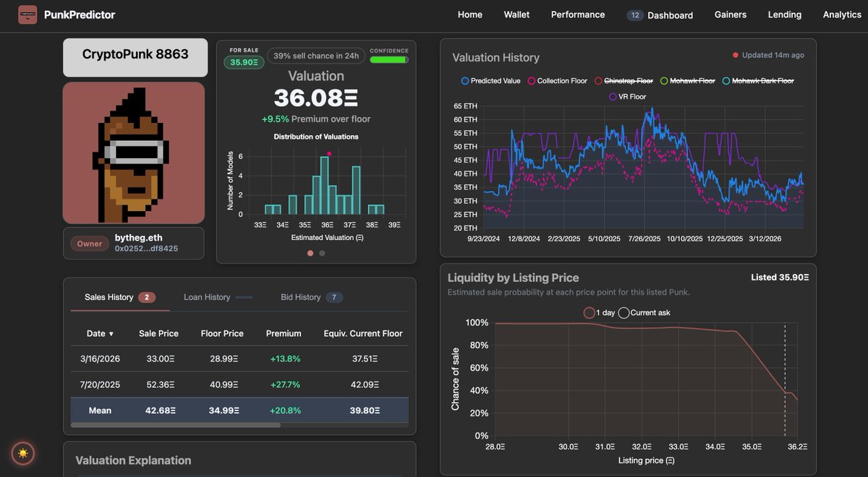Click the 33.00Ξ sale price cell
The image size is (868, 477).
point(161,358)
